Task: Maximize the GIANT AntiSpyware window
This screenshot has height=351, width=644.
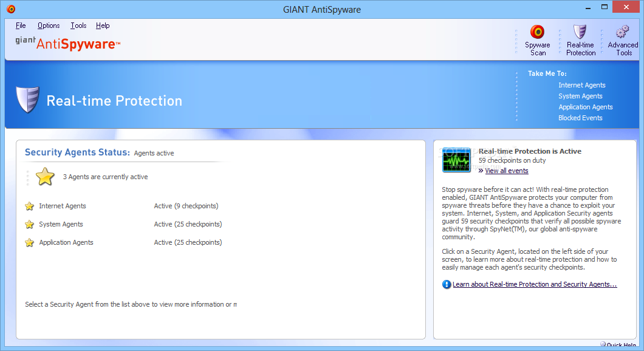Action: (604, 7)
